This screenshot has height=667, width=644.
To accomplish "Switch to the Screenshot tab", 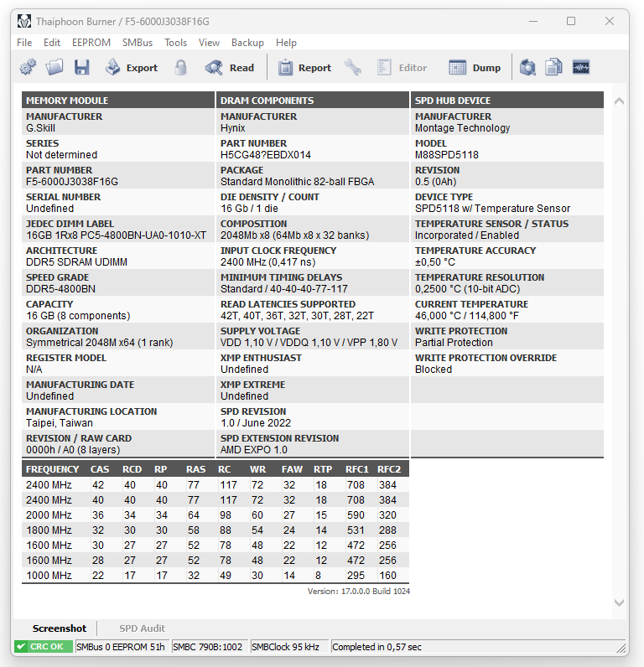I will tap(60, 628).
